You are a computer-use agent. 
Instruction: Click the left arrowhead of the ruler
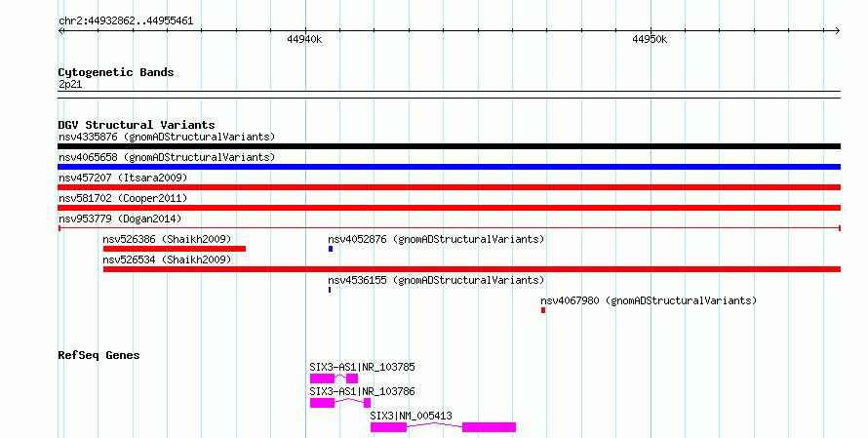(60, 31)
